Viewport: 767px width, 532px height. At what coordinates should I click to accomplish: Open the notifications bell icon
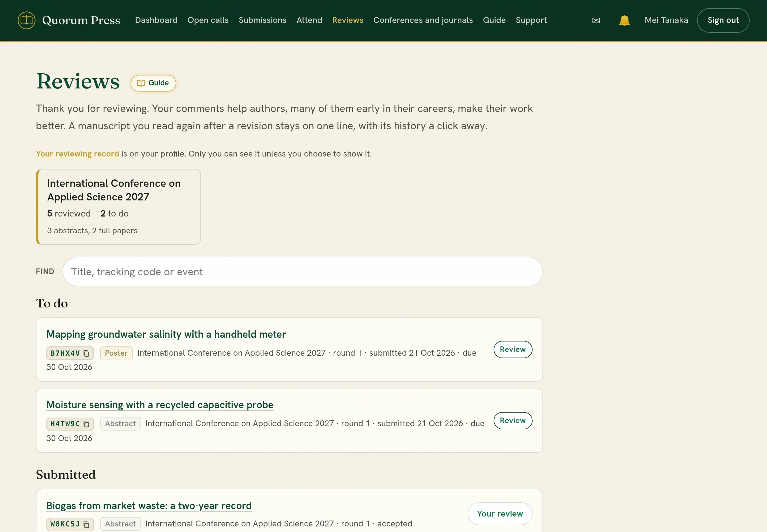[x=624, y=20]
